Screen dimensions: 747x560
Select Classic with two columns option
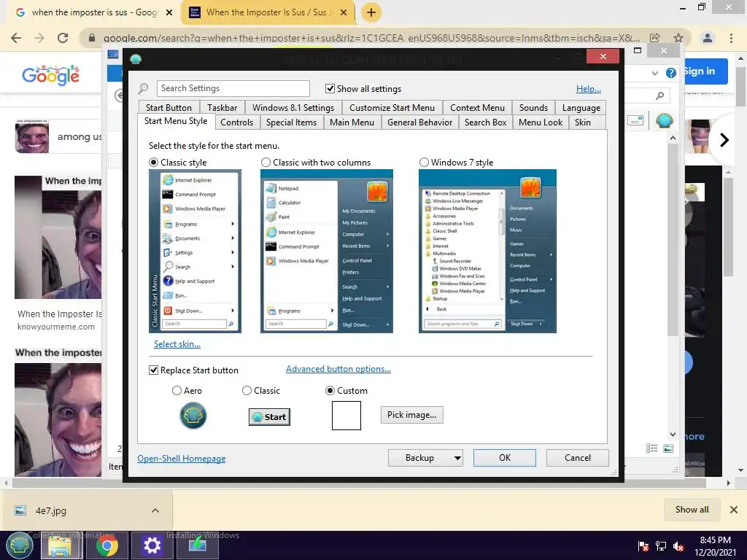click(266, 163)
